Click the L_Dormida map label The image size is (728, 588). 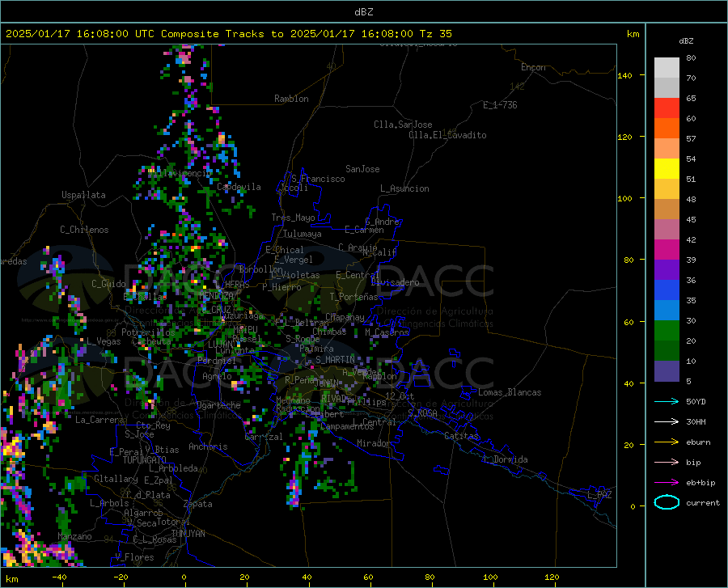click(x=505, y=459)
